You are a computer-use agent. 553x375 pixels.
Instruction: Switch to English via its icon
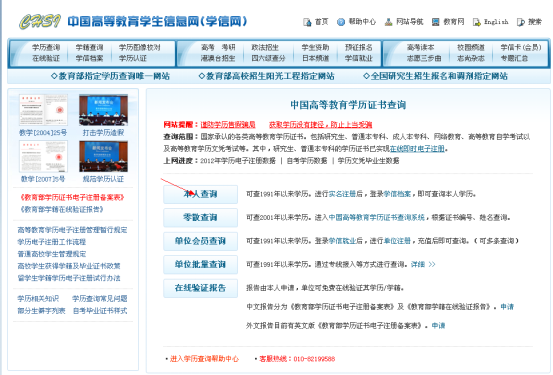click(477, 22)
